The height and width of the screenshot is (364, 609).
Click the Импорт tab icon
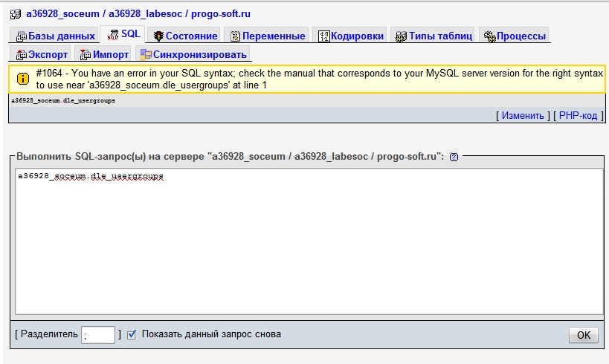(x=86, y=55)
